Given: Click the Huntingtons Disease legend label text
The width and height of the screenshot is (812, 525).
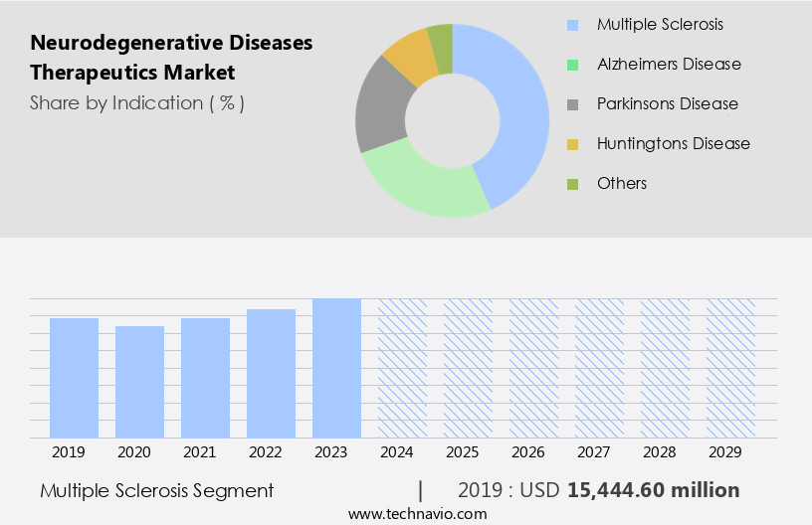Looking at the screenshot, I should [674, 144].
